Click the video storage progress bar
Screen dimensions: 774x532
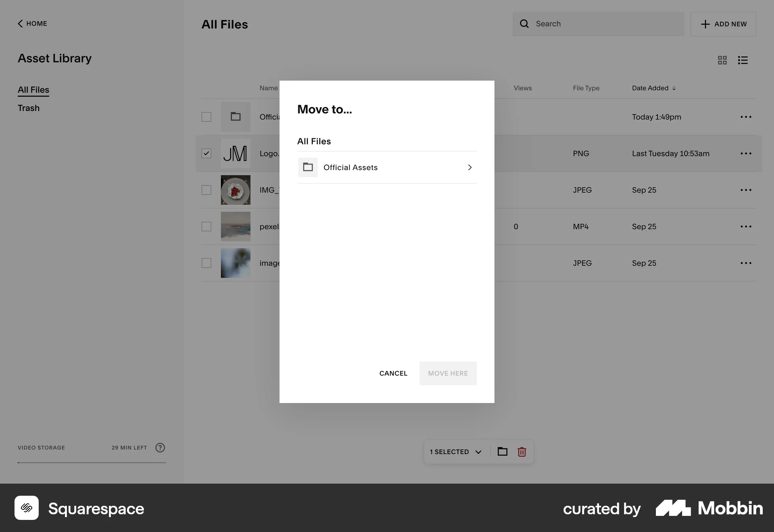(92, 463)
